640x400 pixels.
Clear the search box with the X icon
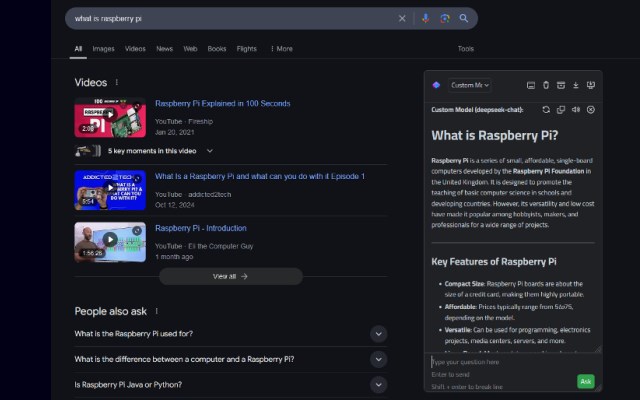point(402,18)
